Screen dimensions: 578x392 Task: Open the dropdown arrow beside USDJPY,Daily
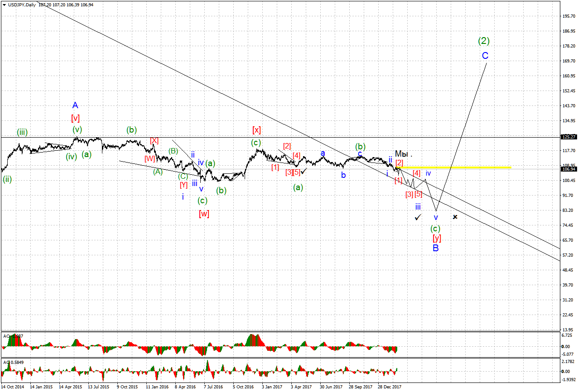click(x=5, y=4)
